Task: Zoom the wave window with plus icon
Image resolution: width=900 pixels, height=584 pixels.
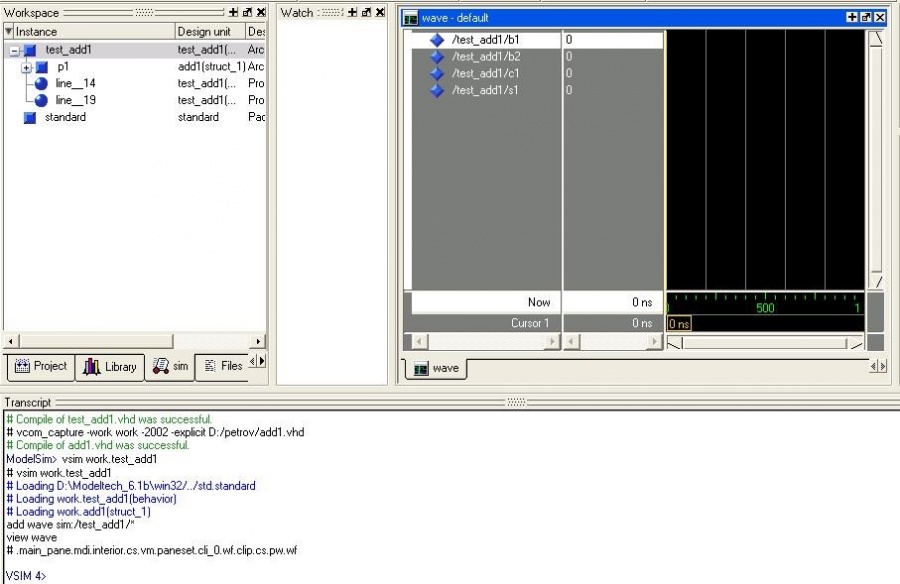Action: tap(852, 18)
